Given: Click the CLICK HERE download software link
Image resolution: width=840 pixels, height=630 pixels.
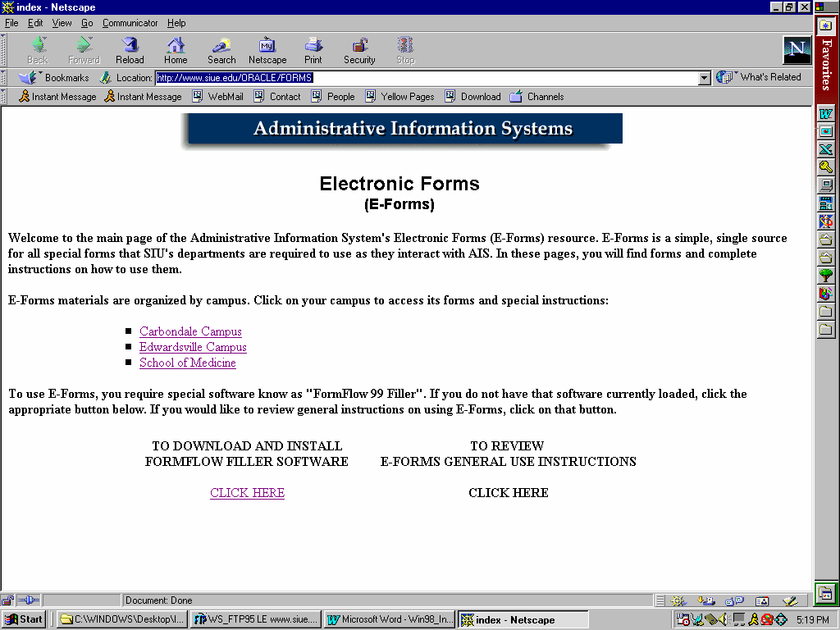Looking at the screenshot, I should pos(247,493).
